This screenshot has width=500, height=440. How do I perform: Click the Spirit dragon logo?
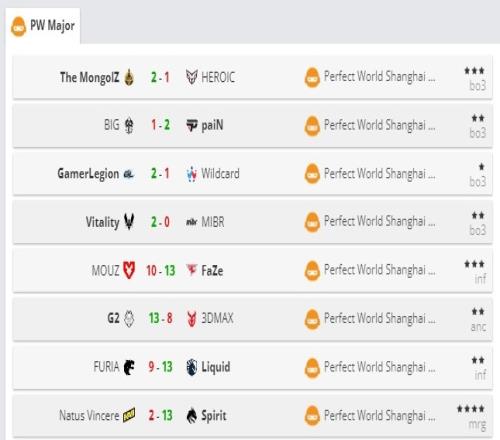(192, 416)
